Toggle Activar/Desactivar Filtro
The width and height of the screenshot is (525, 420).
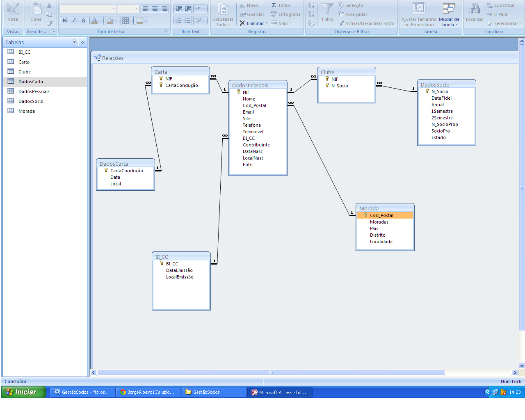coord(366,23)
